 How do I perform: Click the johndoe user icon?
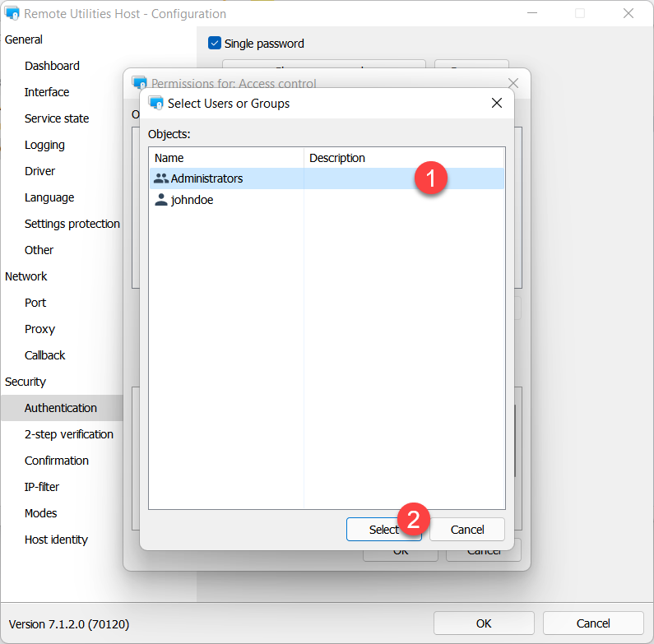click(x=161, y=200)
